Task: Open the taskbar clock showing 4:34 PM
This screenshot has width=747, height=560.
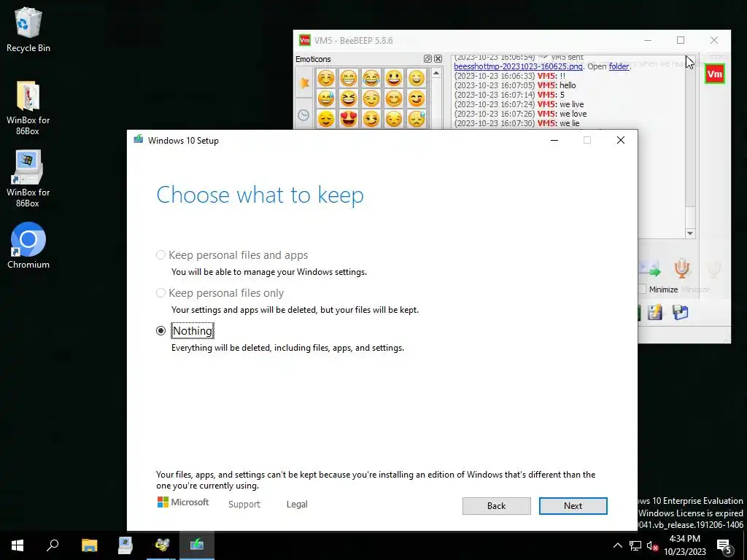Action: click(x=685, y=545)
